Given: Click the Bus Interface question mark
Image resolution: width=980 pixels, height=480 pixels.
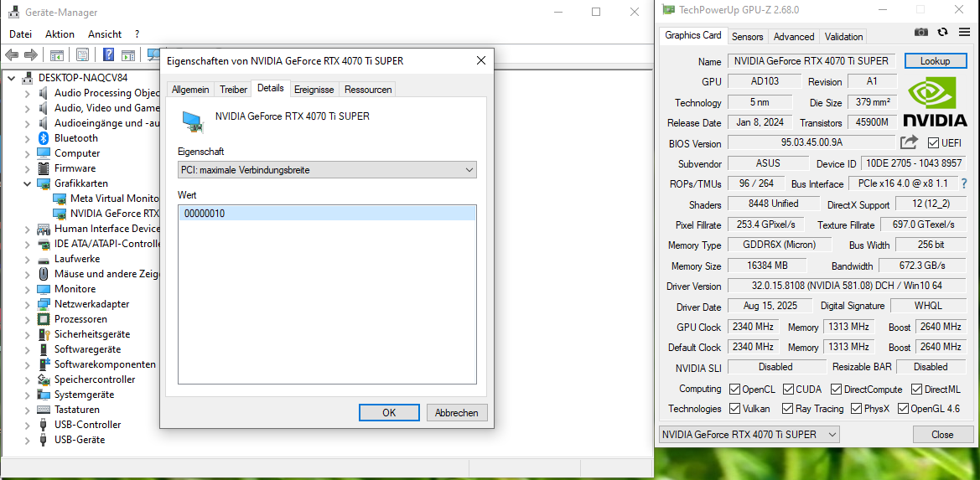Looking at the screenshot, I should coord(962,183).
